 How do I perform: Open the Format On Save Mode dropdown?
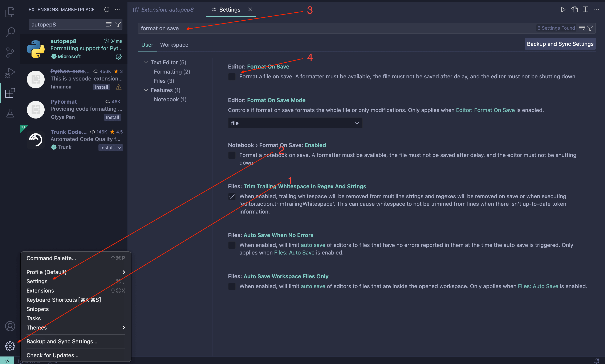point(295,123)
